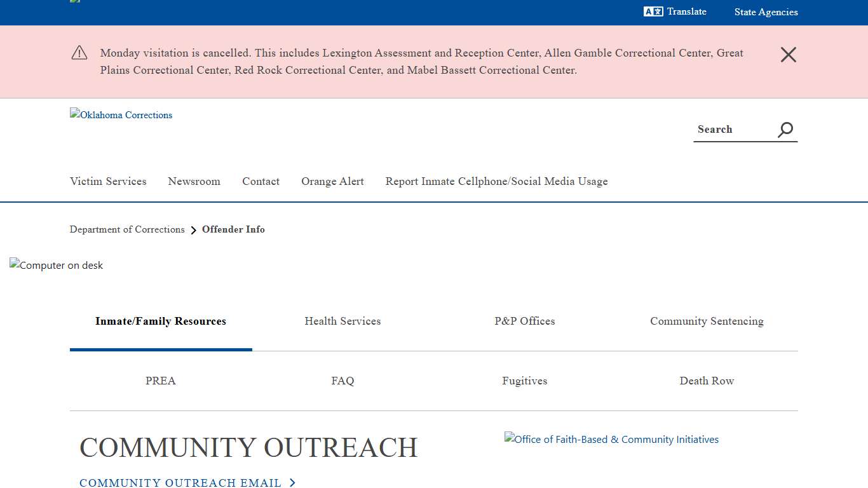Switch to the Health Services tab
Image resolution: width=868 pixels, height=488 pixels.
[x=342, y=322]
